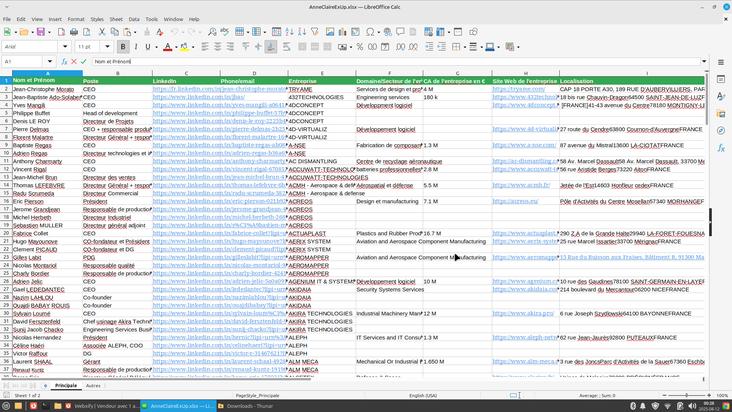Click Add Decimal Place icon
This screenshot has height=412, width=732.
click(401, 47)
